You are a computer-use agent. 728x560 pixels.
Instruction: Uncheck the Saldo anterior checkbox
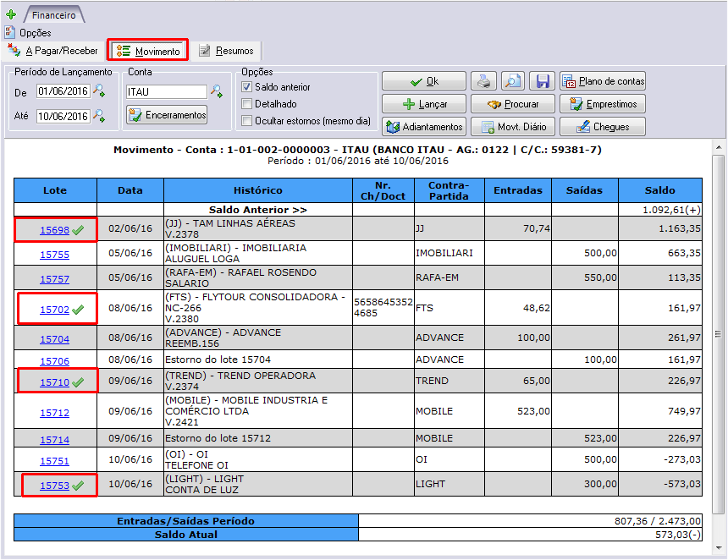coord(247,87)
